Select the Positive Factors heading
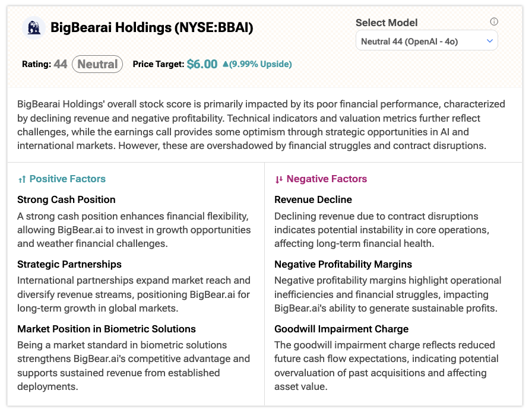 [x=68, y=179]
